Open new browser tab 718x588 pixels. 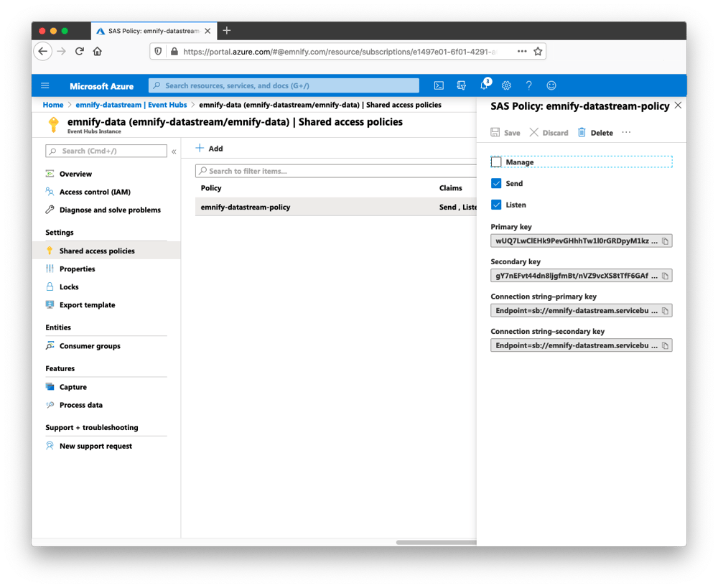[227, 31]
